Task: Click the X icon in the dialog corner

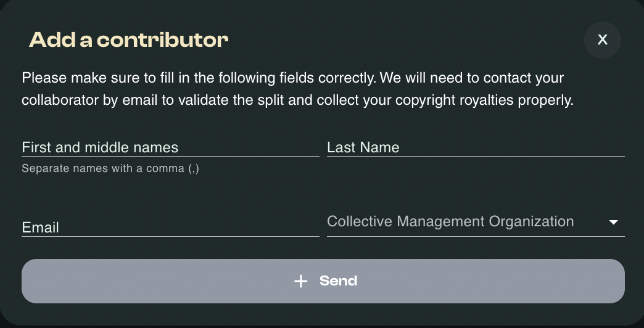Action: (603, 40)
